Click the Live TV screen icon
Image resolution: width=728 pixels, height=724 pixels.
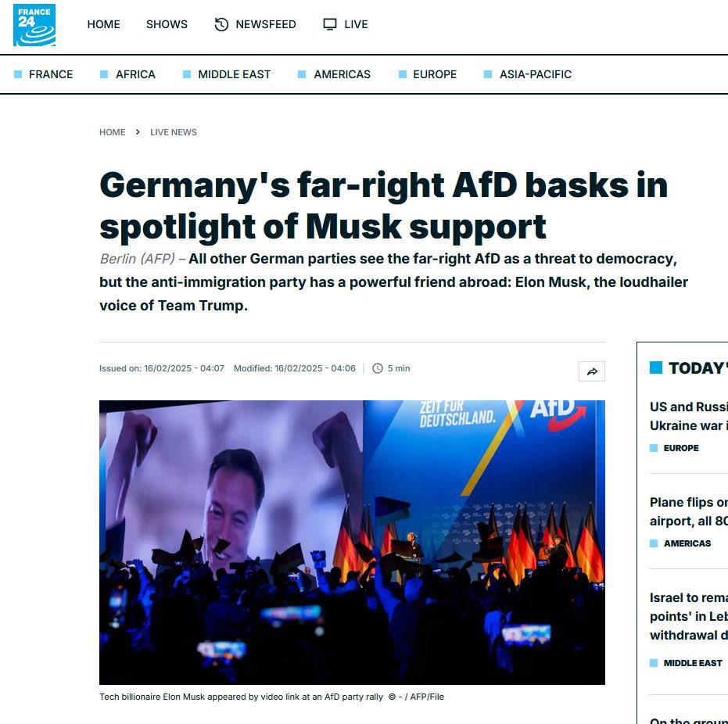330,24
